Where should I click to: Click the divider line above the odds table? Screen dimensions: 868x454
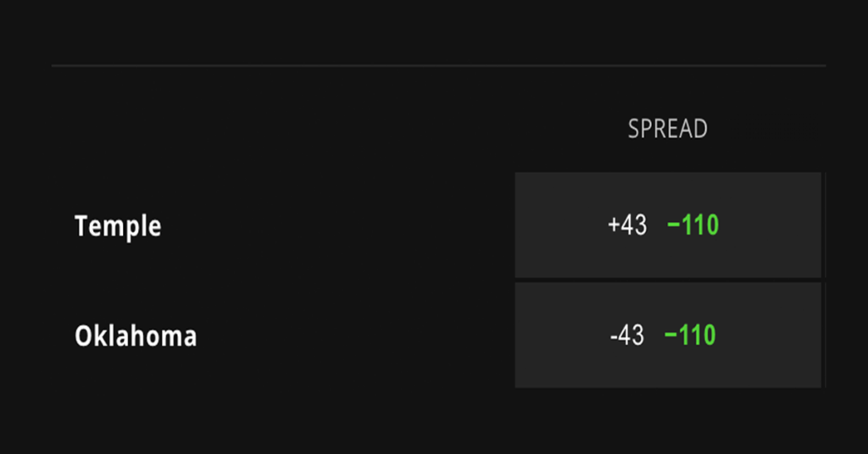(437, 65)
